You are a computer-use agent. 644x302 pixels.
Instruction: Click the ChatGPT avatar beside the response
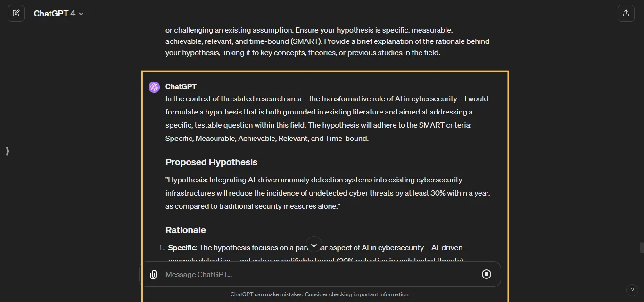point(154,87)
